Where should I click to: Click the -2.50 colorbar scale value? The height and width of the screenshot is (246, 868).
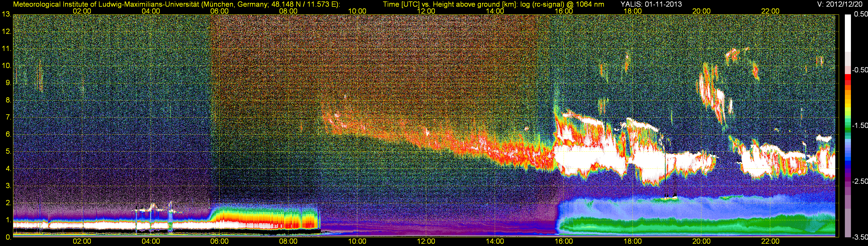click(x=859, y=181)
